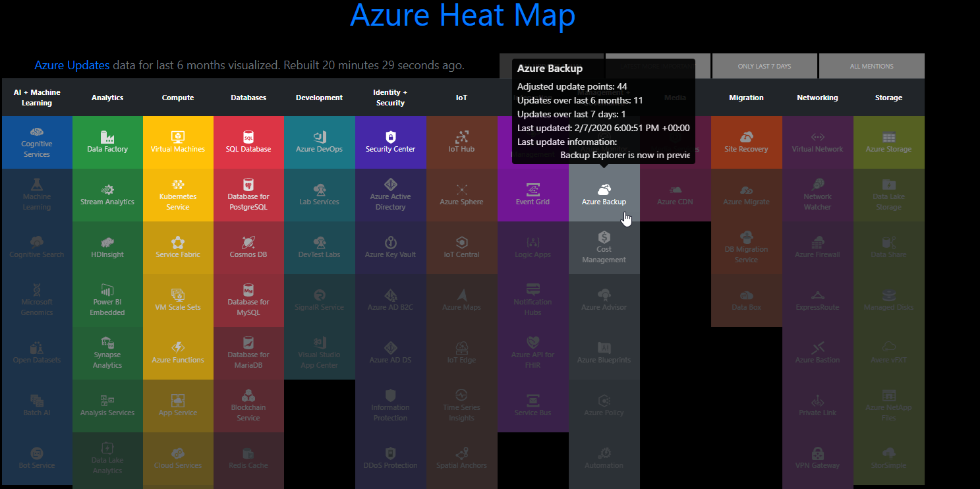Click the Networking category header
The width and height of the screenshot is (980, 489).
click(817, 98)
